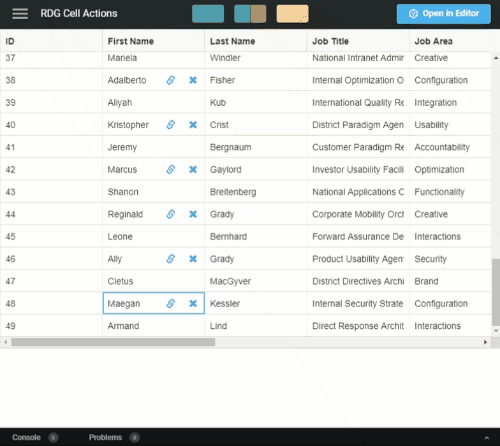Screen dimensions: 500x446
Task: Select job area cell 'Integration'
Action: coord(450,102)
